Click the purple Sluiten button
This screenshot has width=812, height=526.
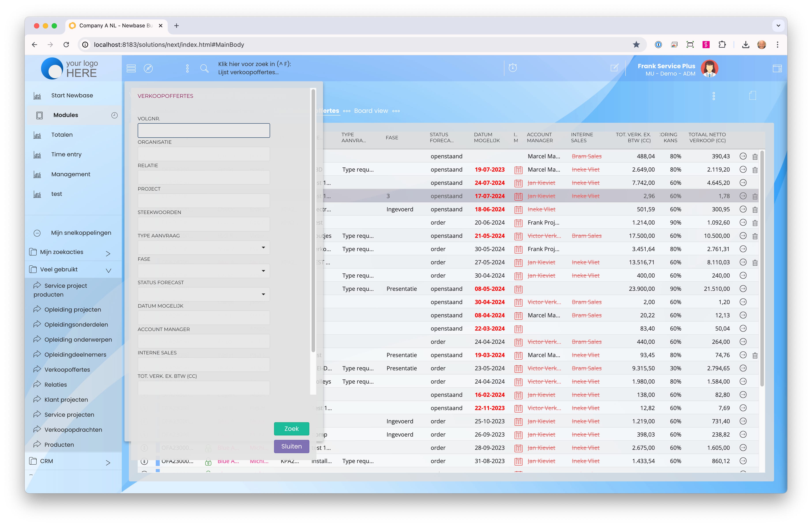point(291,446)
